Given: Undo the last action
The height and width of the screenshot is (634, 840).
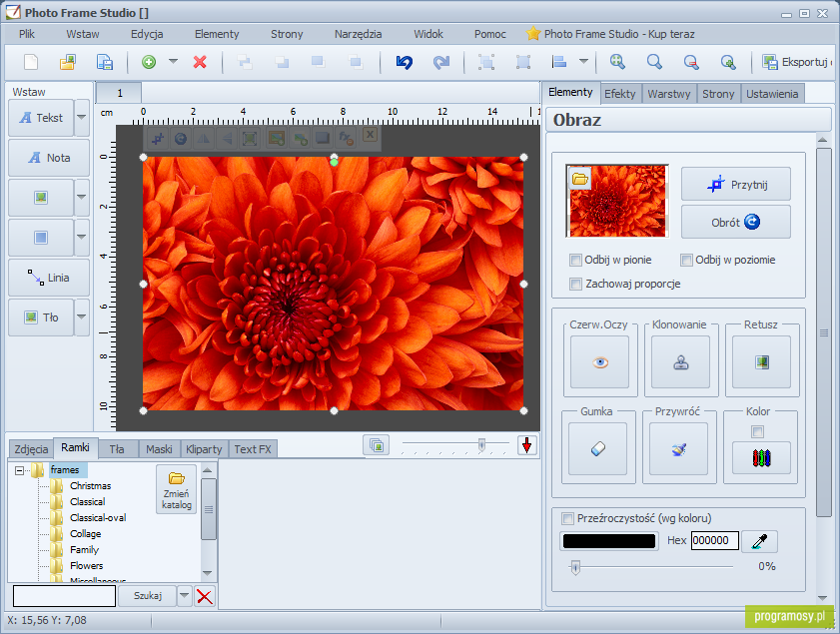Looking at the screenshot, I should point(405,62).
